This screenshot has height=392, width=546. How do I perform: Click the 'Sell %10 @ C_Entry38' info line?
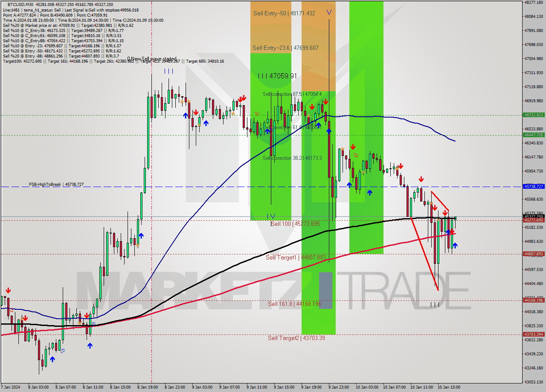(x=63, y=31)
